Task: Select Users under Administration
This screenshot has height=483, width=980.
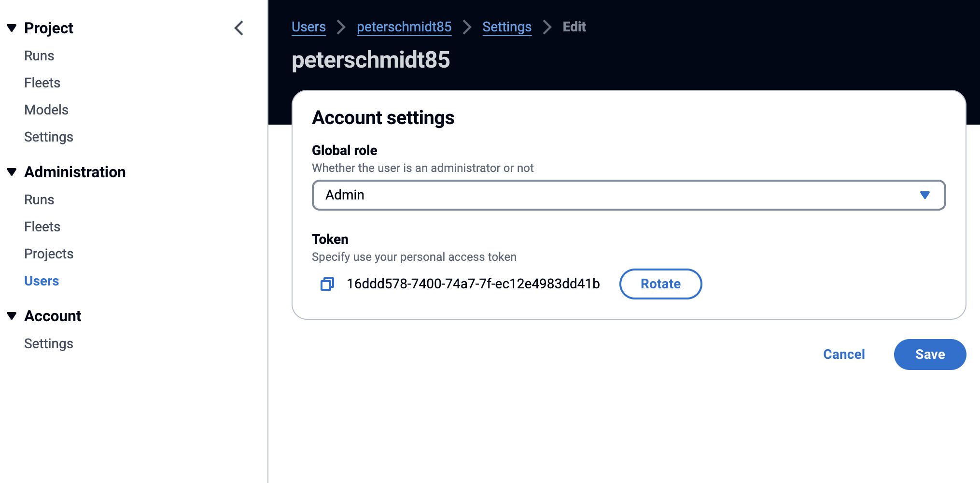Action: tap(42, 281)
